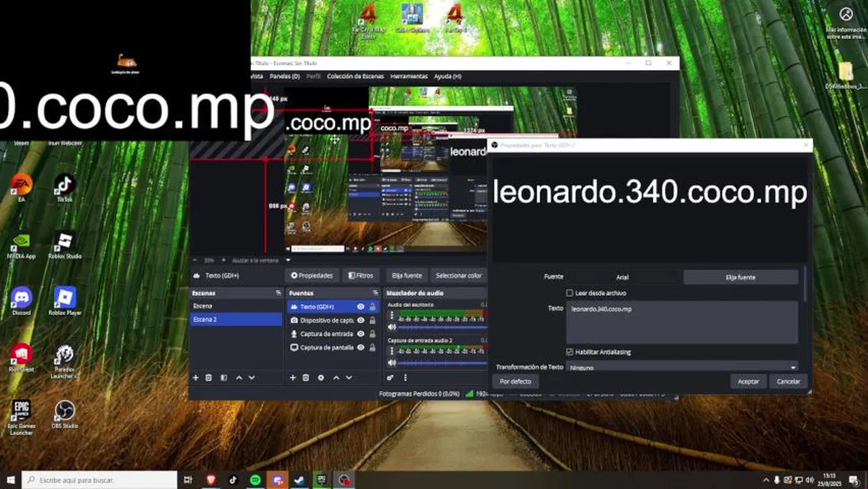Viewport: 868px width, 489px height.
Task: Select Escena 2 in the scenes list
Action: point(236,319)
